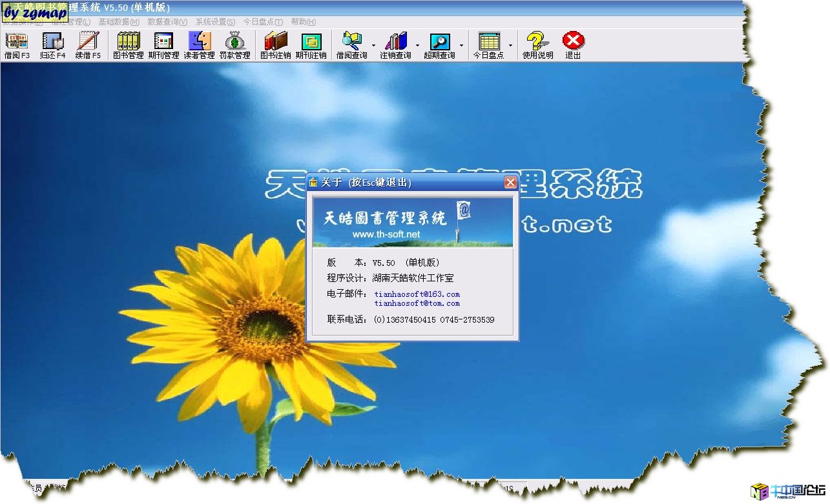The height and width of the screenshot is (504, 830).
Task: Click the 退出 exit toolbar icon
Action: pos(573,46)
